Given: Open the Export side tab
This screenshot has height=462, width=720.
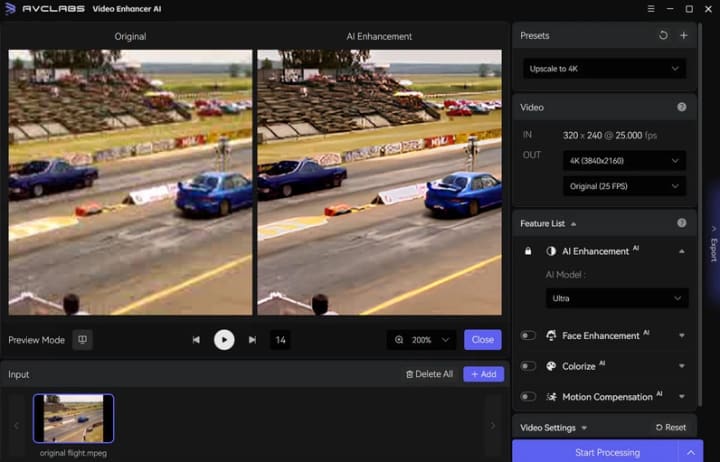Looking at the screenshot, I should pyautogui.click(x=714, y=243).
